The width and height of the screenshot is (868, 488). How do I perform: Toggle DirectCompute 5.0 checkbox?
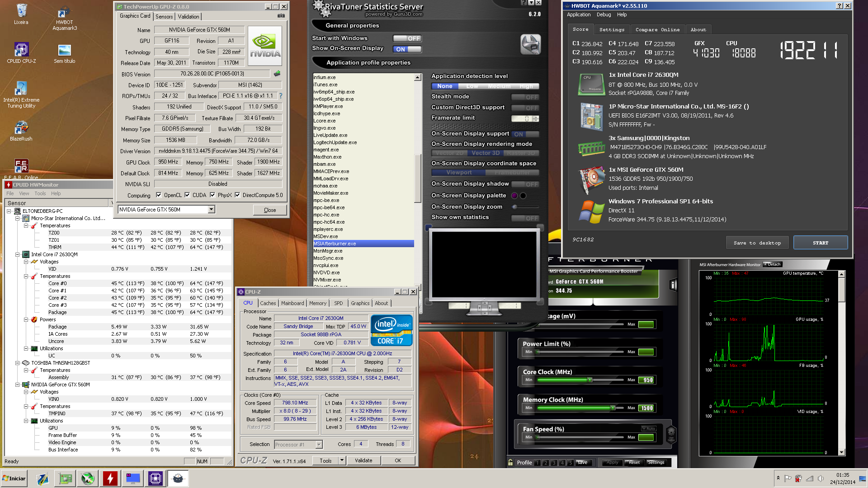tap(237, 195)
